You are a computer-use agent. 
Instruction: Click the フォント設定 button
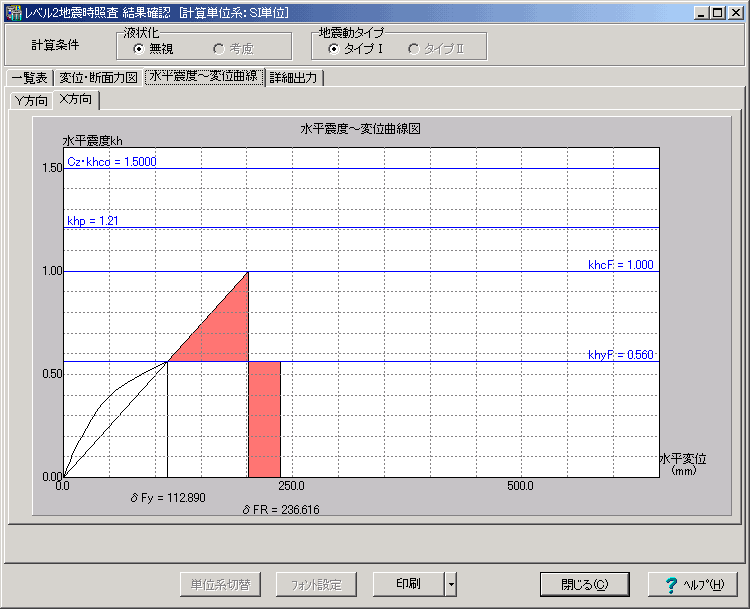pos(315,584)
